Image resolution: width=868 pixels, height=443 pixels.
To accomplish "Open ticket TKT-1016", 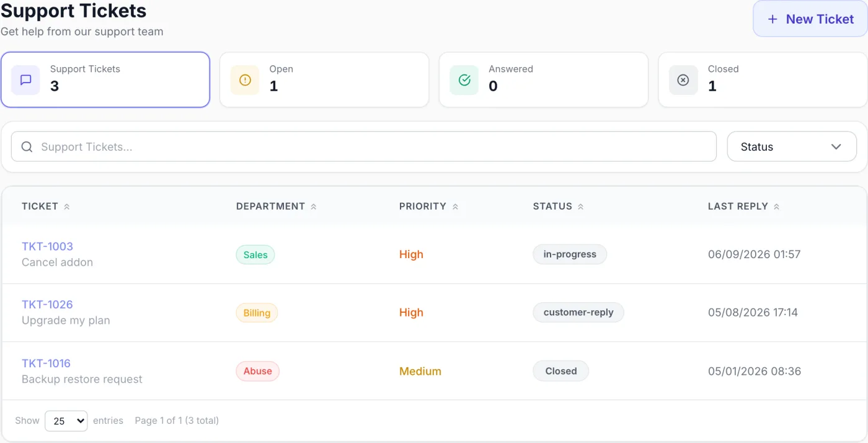I will point(46,363).
